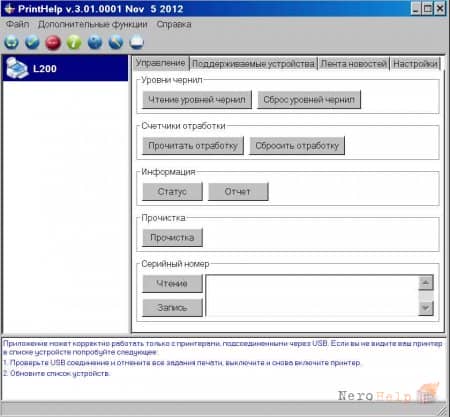Image resolution: width=450 pixels, height=417 pixels.
Task: Click the Статус button
Action: 172,192
